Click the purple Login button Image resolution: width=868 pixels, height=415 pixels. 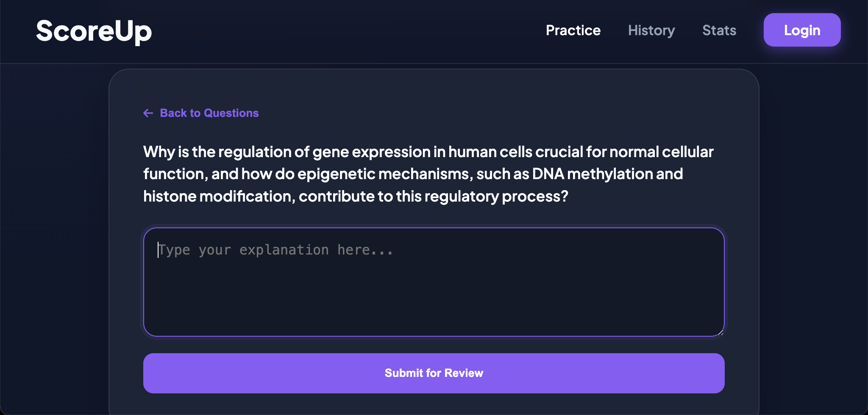[x=802, y=30]
